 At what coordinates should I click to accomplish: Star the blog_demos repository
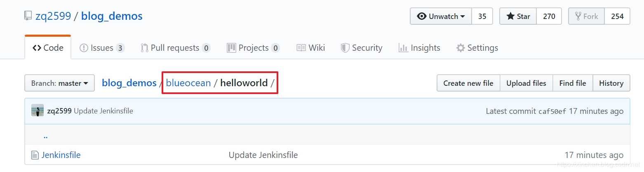click(518, 16)
